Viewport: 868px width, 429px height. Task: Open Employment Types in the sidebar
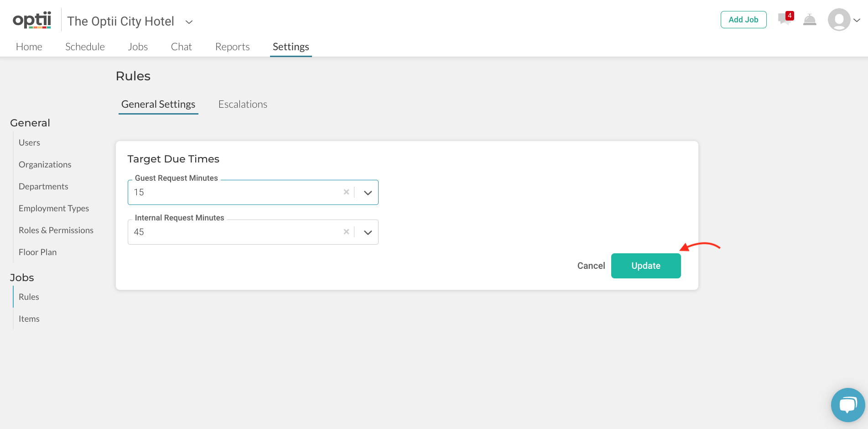click(54, 208)
